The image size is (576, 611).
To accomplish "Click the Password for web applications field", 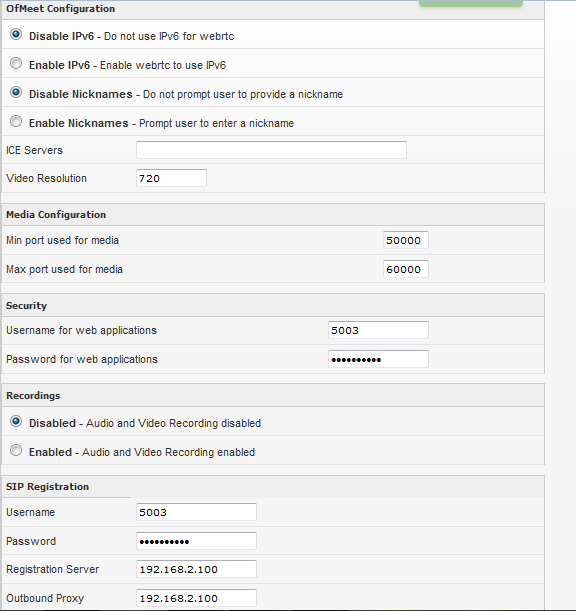I will point(378,359).
